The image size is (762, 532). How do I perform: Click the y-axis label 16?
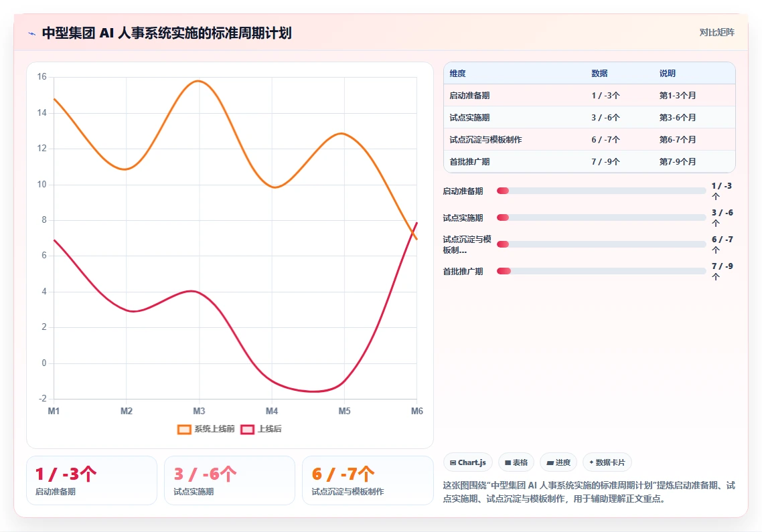[x=42, y=77]
